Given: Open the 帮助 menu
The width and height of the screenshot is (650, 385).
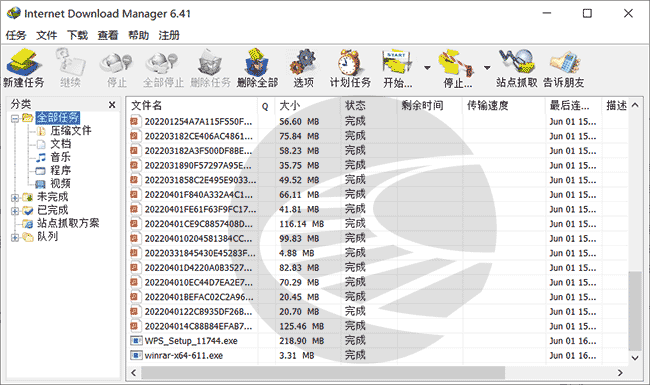Looking at the screenshot, I should point(138,35).
